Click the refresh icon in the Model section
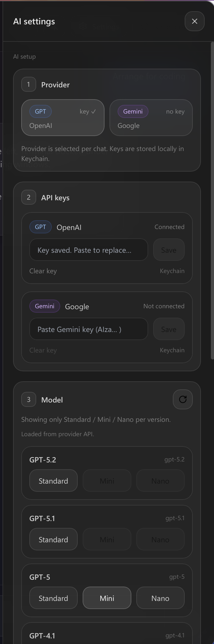This screenshot has width=214, height=644. [182, 399]
